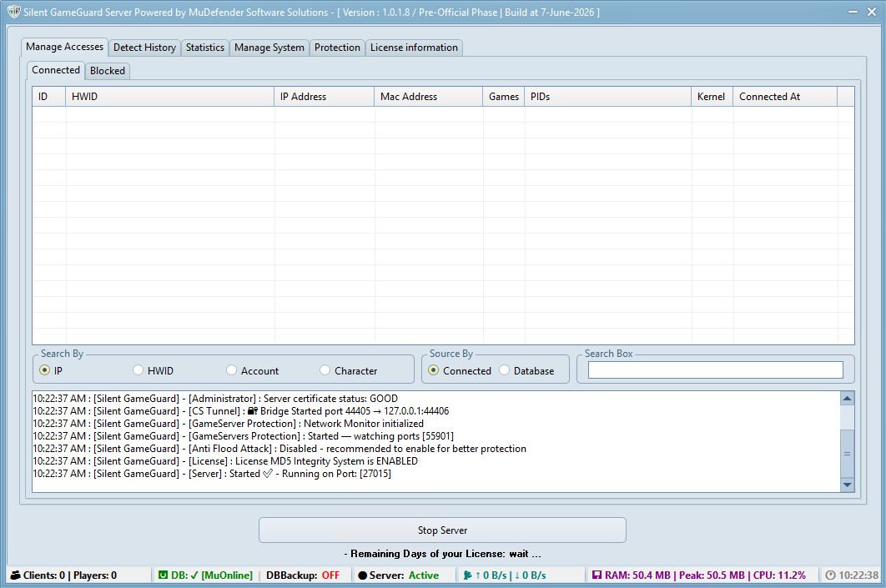Click 'Clients: 0 | Players: 0' status text
886x588 pixels.
(70, 575)
